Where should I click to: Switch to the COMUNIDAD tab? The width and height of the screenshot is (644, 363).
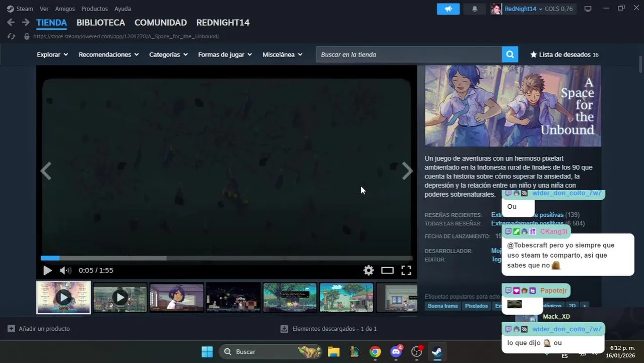coord(161,23)
